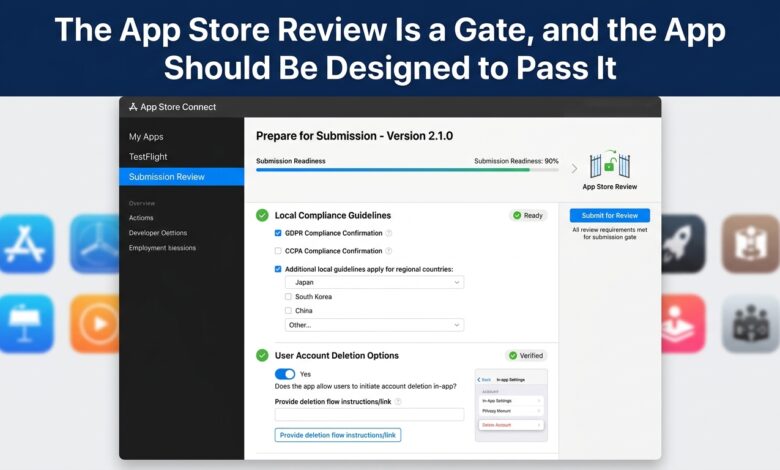Enable the CCPA Compliance Confirmation checkbox
Image resolution: width=780 pixels, height=470 pixels.
click(x=278, y=251)
